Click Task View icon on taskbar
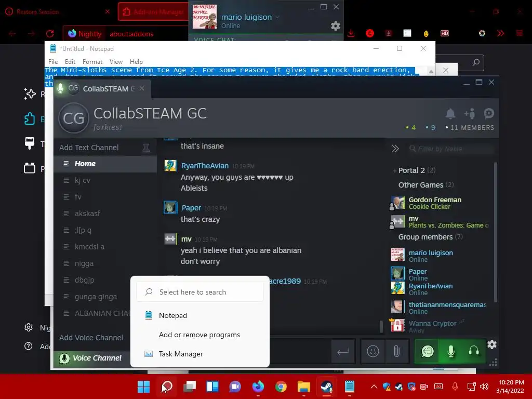 [x=190, y=387]
